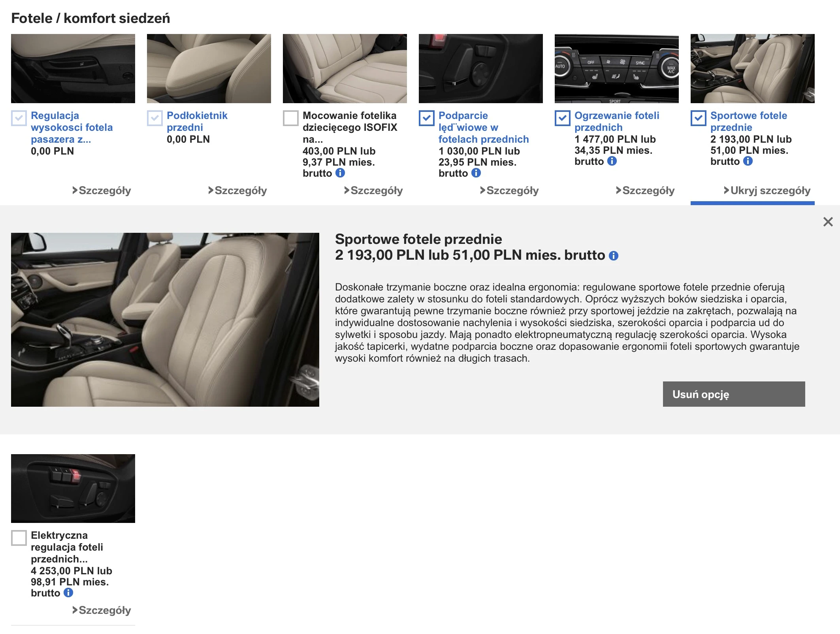The width and height of the screenshot is (840, 634).
Task: Expand Szczegóły for Regulacja wysokości fotela
Action: point(102,191)
